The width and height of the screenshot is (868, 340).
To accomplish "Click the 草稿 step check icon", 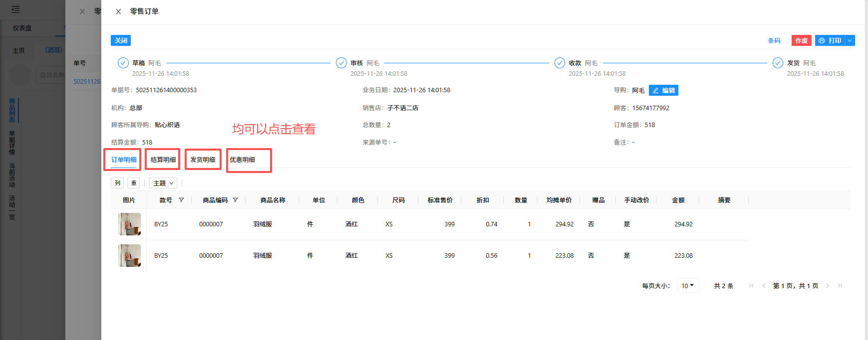I will (x=123, y=63).
